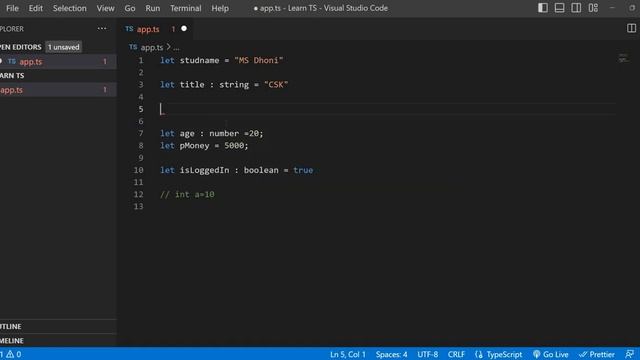Change UTF-8 file encoding
Screen dimensions: 640x360
(427, 354)
